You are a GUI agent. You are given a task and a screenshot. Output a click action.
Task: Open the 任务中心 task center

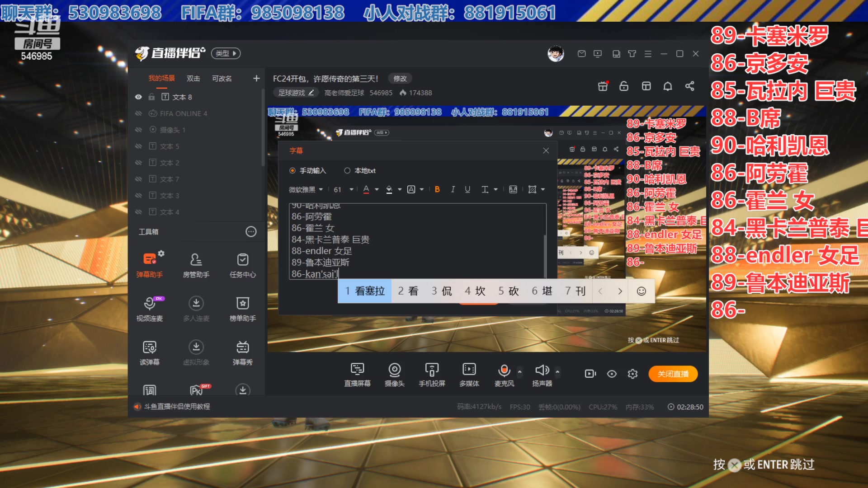[x=243, y=265]
